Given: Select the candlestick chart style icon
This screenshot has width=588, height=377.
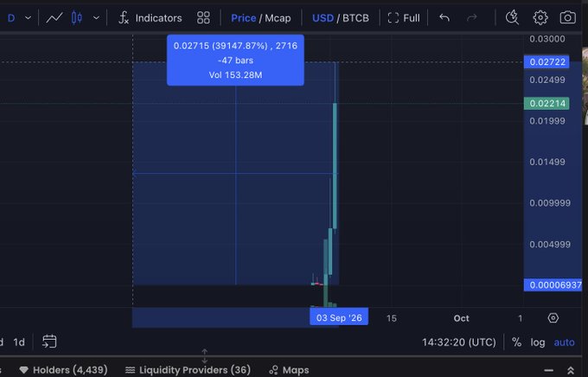Looking at the screenshot, I should tap(76, 17).
